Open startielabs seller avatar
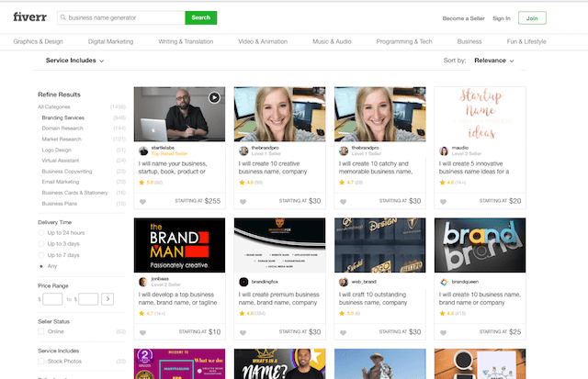 (143, 150)
